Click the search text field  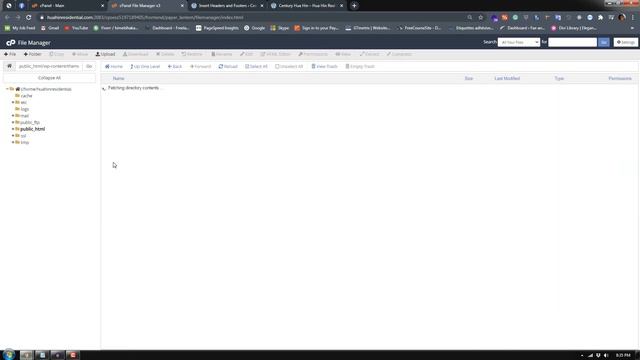pos(572,42)
